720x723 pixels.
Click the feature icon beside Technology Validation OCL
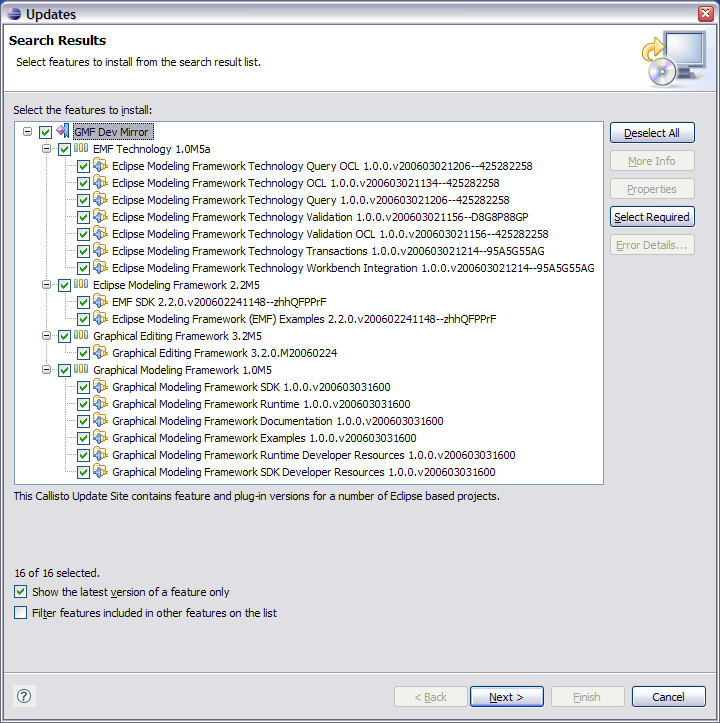click(101, 234)
